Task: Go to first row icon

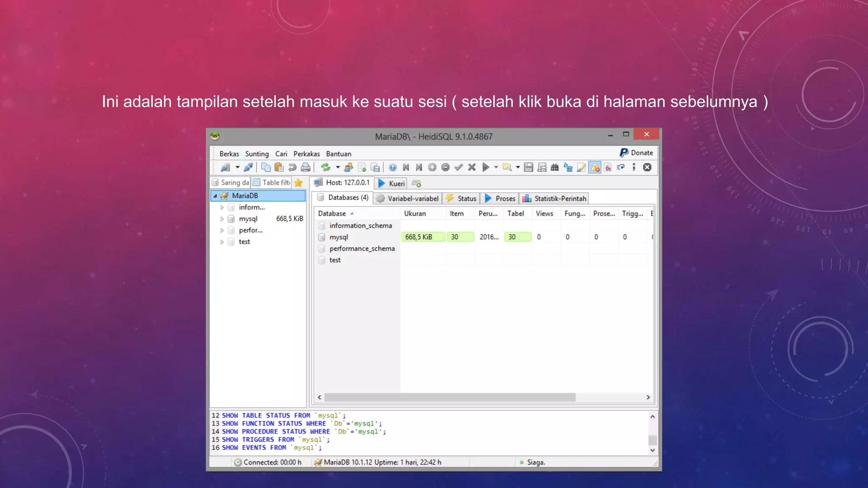Action: (406, 167)
